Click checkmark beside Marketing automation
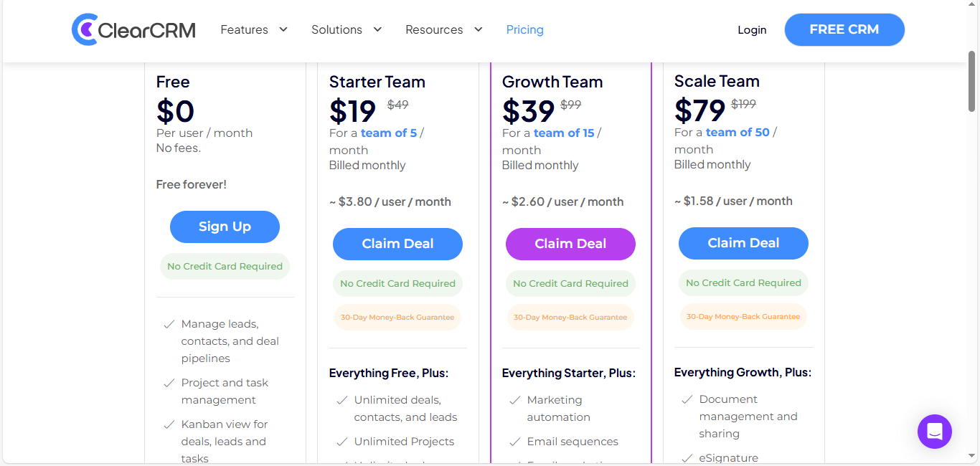Viewport: 980px width, 466px height. pos(514,400)
